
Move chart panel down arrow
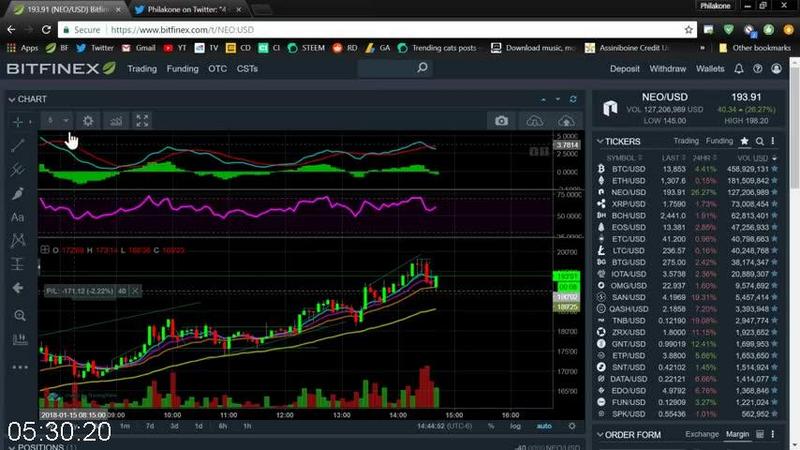click(558, 99)
